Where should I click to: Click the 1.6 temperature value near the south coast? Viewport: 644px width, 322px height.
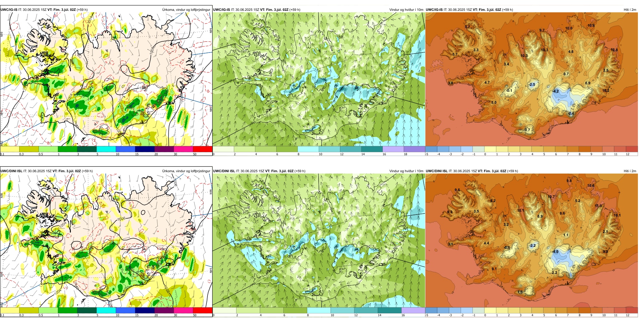click(520, 292)
